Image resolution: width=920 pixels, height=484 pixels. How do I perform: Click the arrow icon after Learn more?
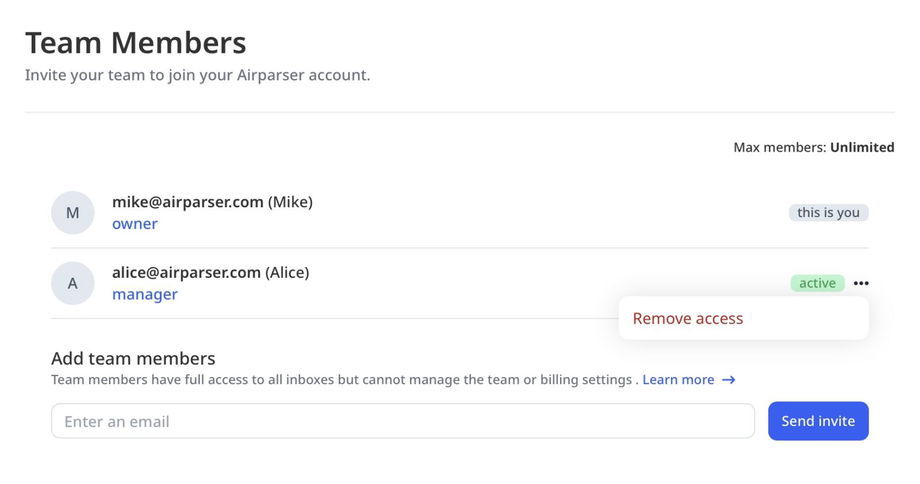729,380
